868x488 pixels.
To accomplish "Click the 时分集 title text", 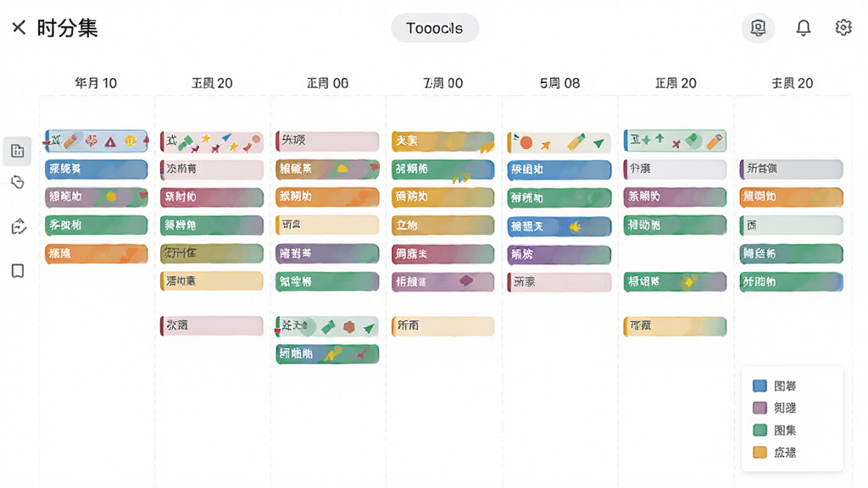I will click(x=67, y=28).
